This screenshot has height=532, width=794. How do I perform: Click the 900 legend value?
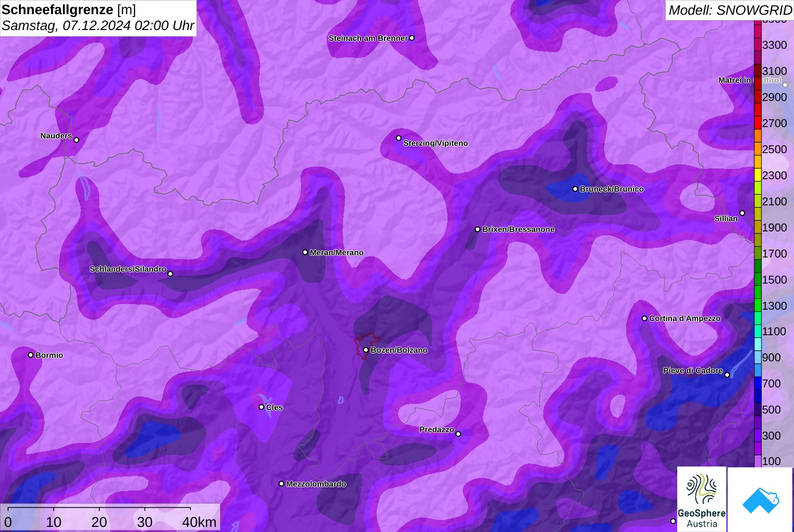coord(772,357)
